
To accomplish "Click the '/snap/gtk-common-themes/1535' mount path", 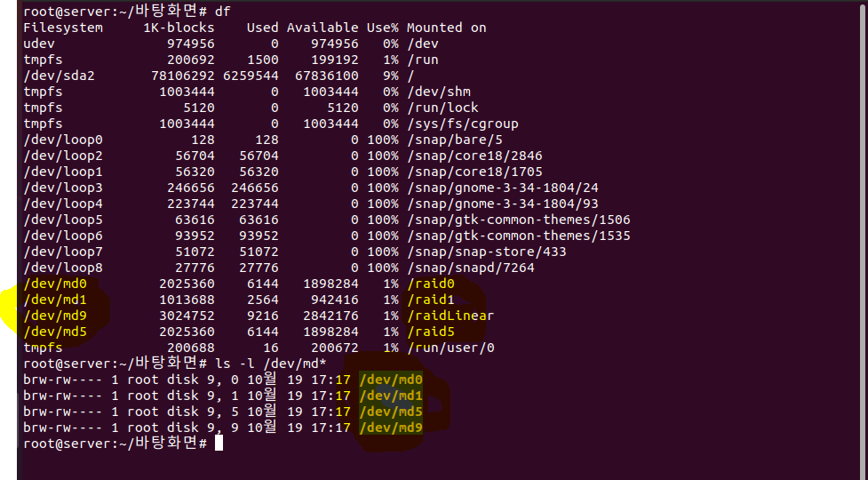I will 519,236.
